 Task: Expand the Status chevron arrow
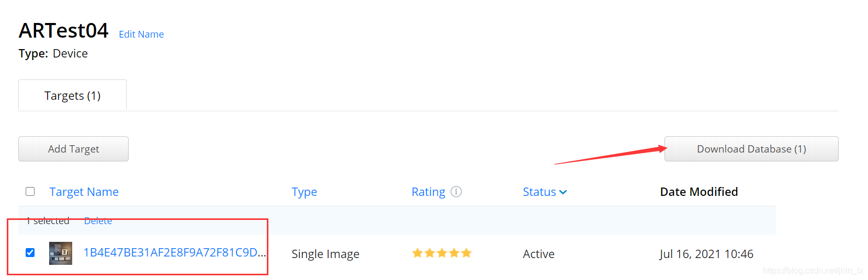click(x=563, y=192)
